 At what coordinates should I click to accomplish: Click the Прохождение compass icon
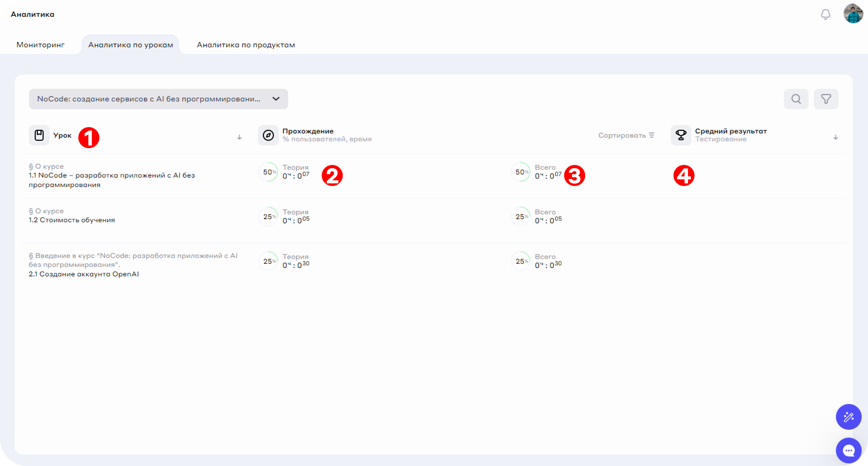point(268,135)
